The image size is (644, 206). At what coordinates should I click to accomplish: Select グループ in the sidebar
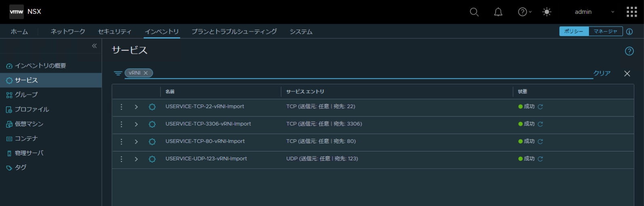pos(26,95)
